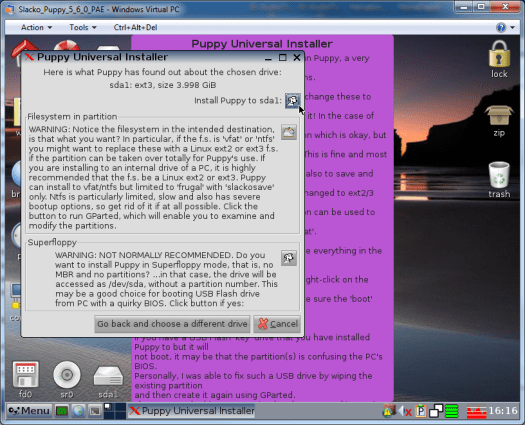Click the X logo in installer title bar
The image size is (525, 425).
click(x=29, y=57)
